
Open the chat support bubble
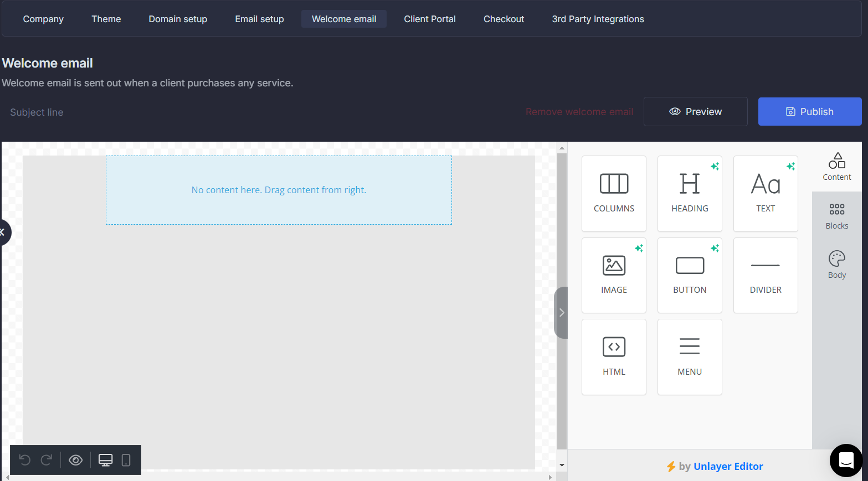click(x=846, y=461)
